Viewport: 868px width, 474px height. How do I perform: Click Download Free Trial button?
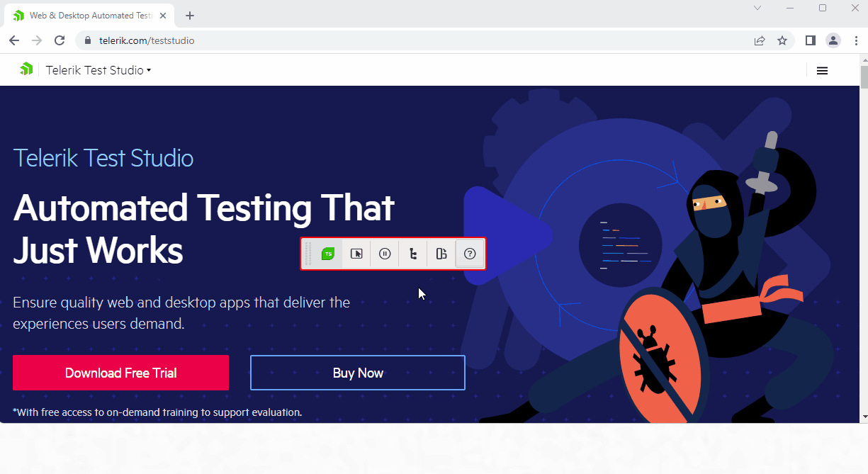click(120, 373)
